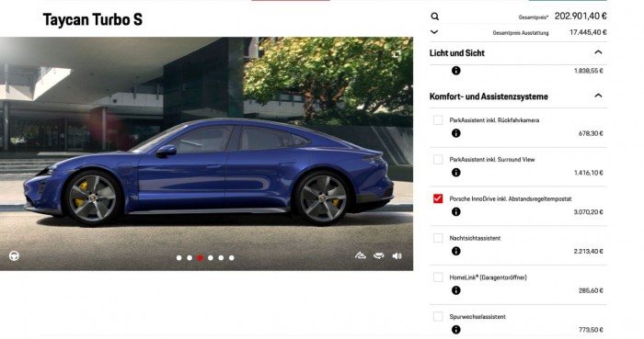Uncheck Porsche InnoDrive inkl. Abstandsregeltempostat
The height and width of the screenshot is (339, 644).
point(438,198)
